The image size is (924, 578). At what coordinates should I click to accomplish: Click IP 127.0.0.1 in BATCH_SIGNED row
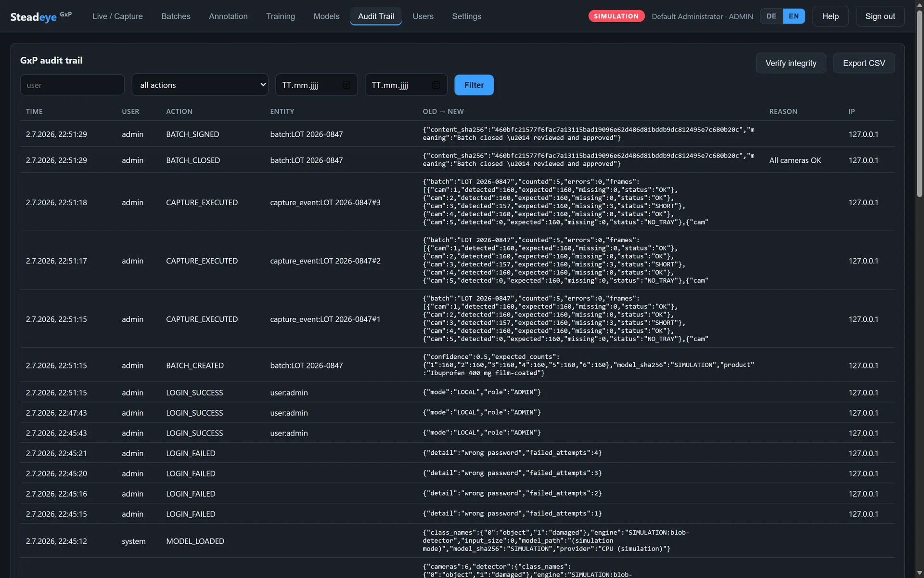(x=863, y=134)
